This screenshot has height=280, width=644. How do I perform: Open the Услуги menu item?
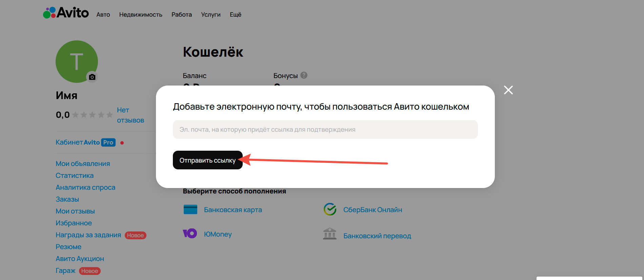pyautogui.click(x=211, y=15)
